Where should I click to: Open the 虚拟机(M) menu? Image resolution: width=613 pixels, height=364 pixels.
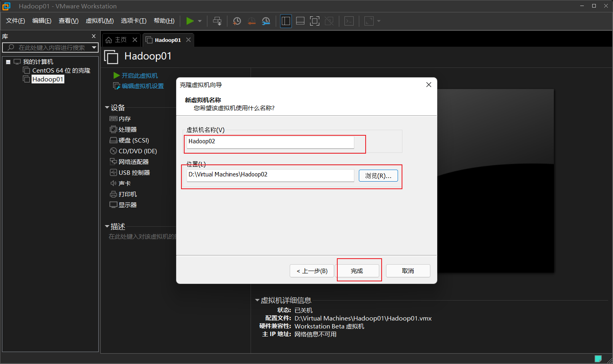[100, 21]
